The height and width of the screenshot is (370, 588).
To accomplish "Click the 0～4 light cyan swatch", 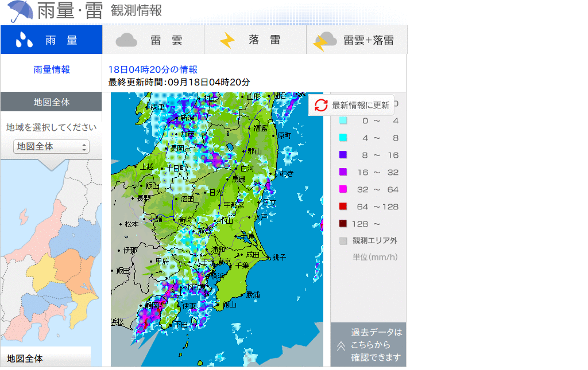I will click(343, 120).
